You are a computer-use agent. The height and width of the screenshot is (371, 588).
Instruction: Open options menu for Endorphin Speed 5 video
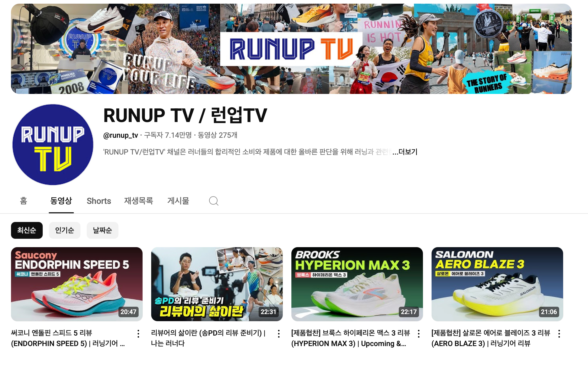[x=138, y=334]
